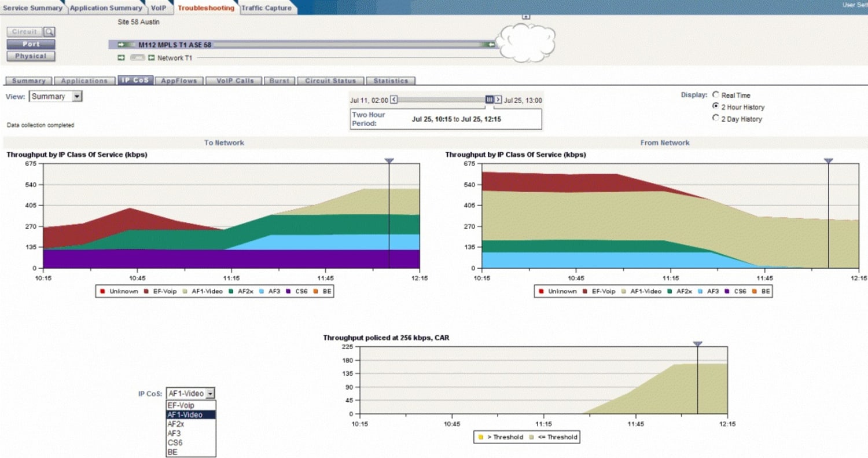868x458 pixels.
Task: Click the Port button
Action: (x=30, y=43)
